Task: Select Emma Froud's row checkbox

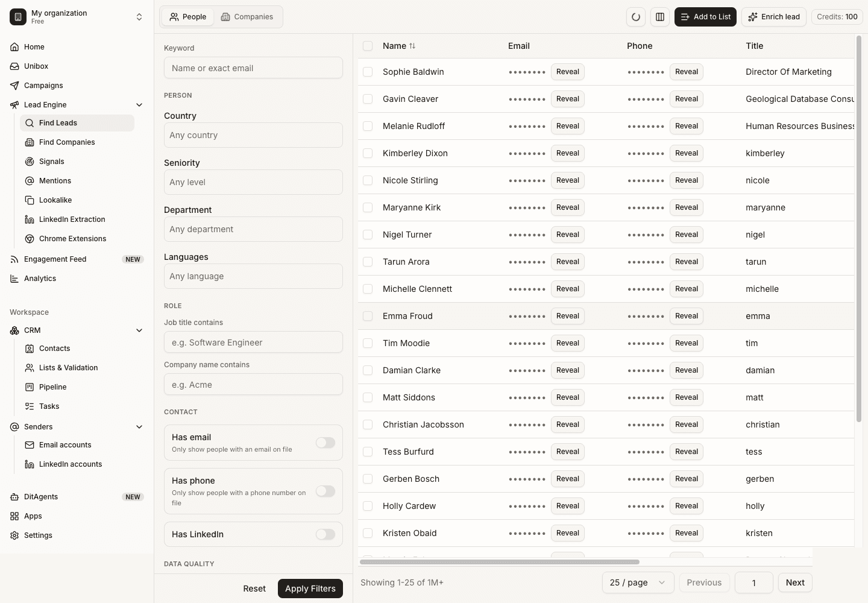Action: 368,316
